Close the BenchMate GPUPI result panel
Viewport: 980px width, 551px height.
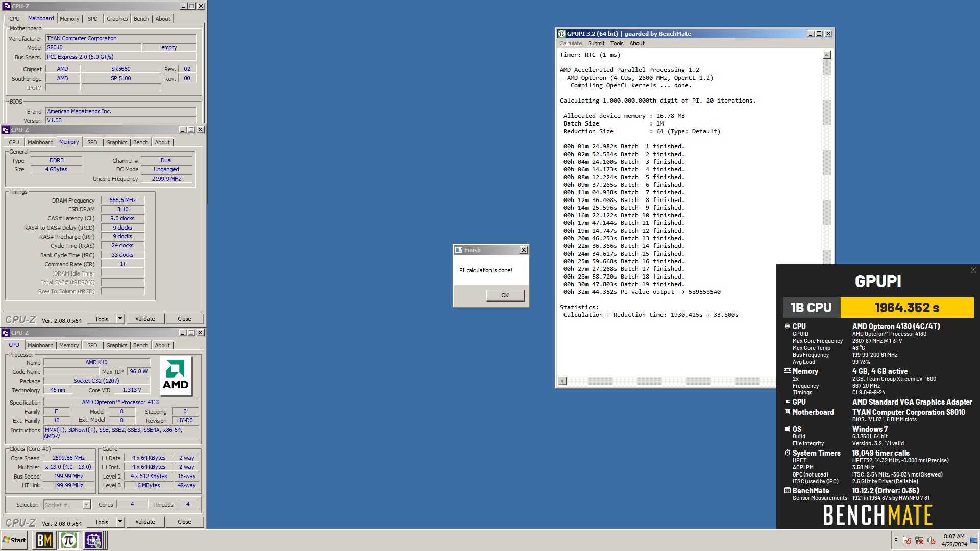(973, 270)
